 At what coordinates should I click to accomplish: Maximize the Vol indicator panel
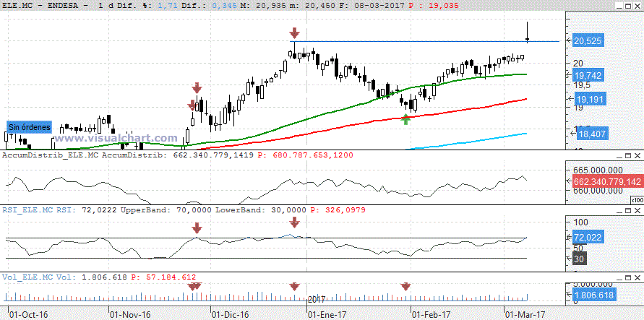627,277
